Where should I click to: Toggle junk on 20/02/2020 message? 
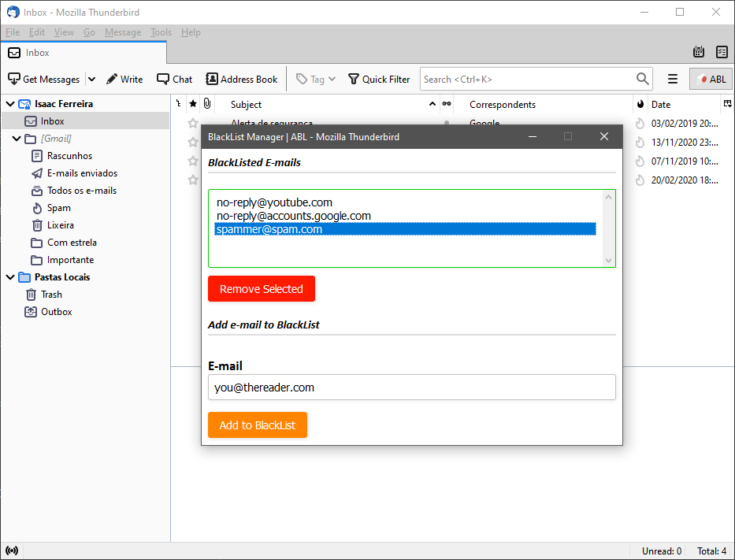pyautogui.click(x=640, y=180)
